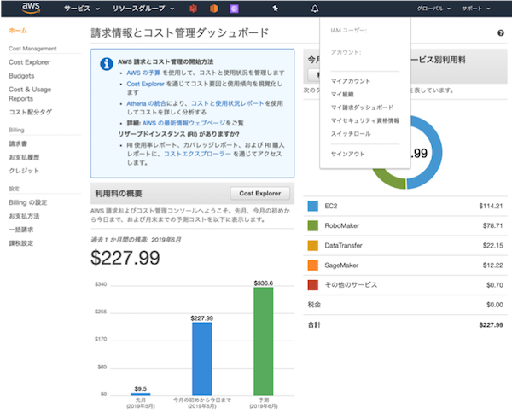Click the RoboMaker amount $78.71
This screenshot has height=420, width=512.
(492, 225)
